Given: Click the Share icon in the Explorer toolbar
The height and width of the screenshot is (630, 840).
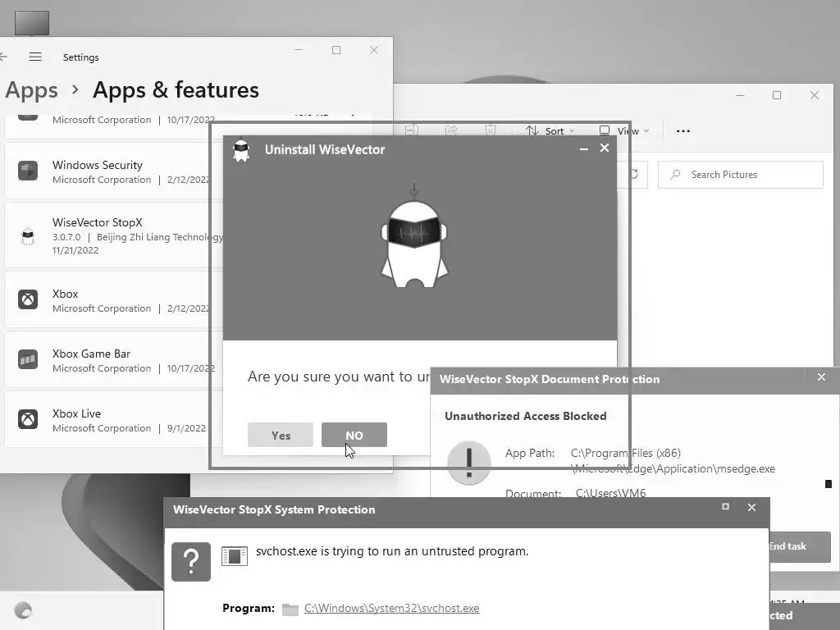Looking at the screenshot, I should tap(451, 130).
